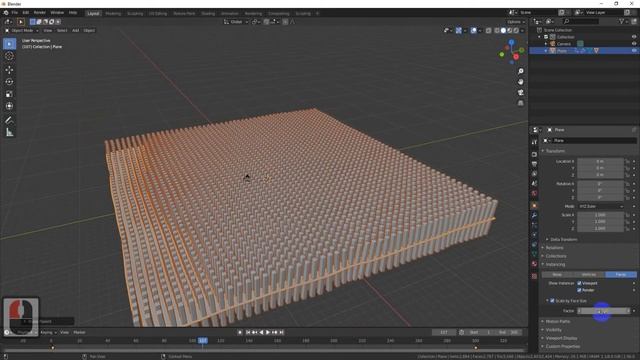This screenshot has width=640, height=360.
Task: Switch to the Shading workspace tab
Action: [x=208, y=13]
